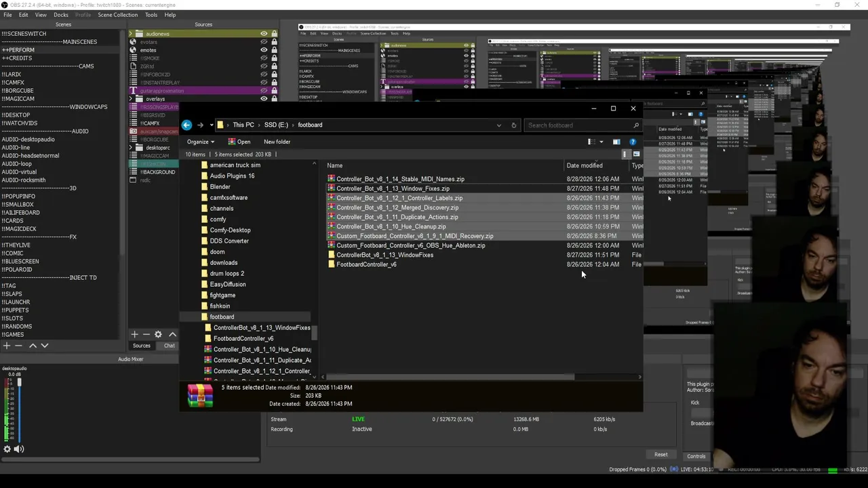868x488 pixels.
Task: Go forward in File Explorer
Action: (x=200, y=125)
